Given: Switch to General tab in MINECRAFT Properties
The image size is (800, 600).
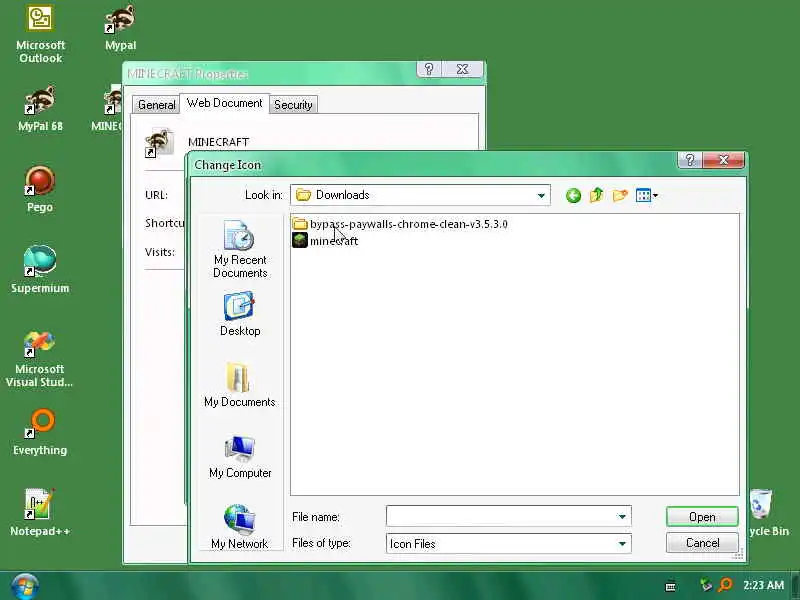Looking at the screenshot, I should pyautogui.click(x=156, y=105).
